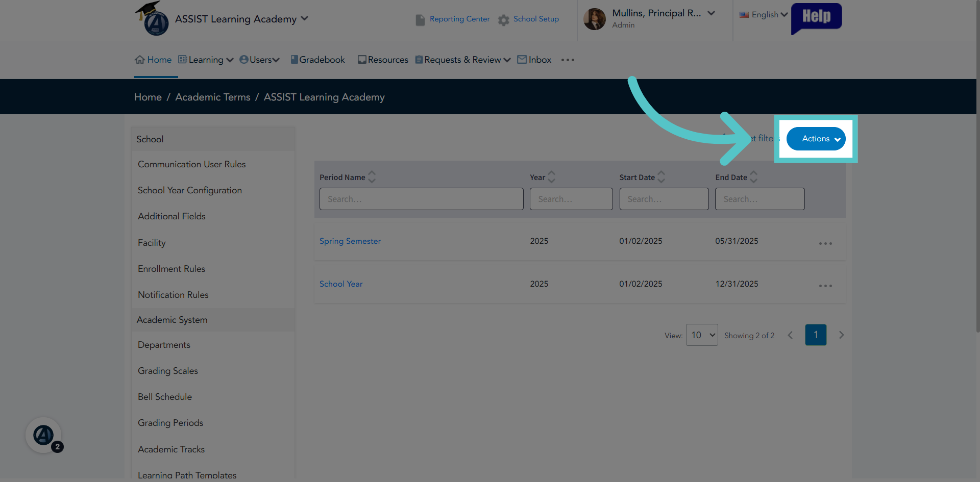980x482 pixels.
Task: Open Academic Tracks in sidebar
Action: tap(171, 449)
